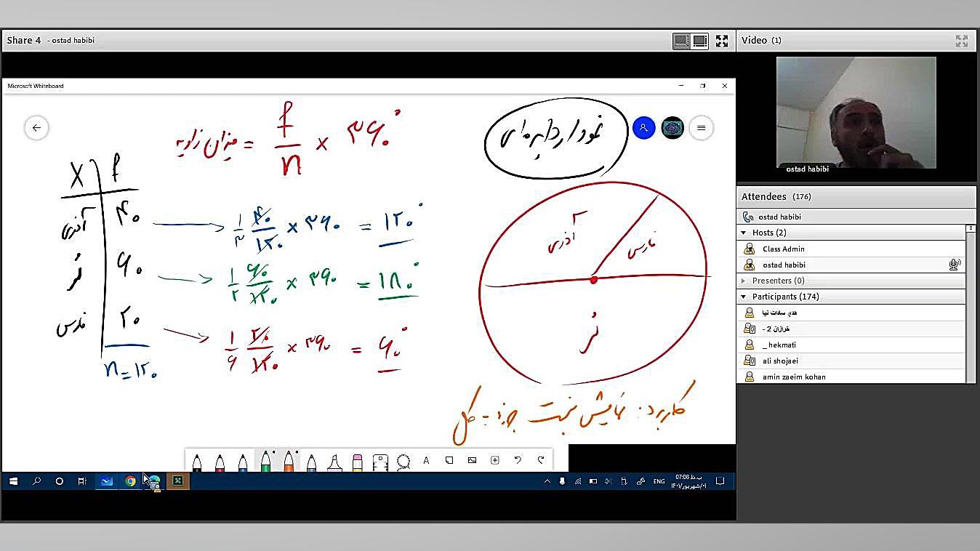The height and width of the screenshot is (551, 980).
Task: Select the red pen tool
Action: 220,462
